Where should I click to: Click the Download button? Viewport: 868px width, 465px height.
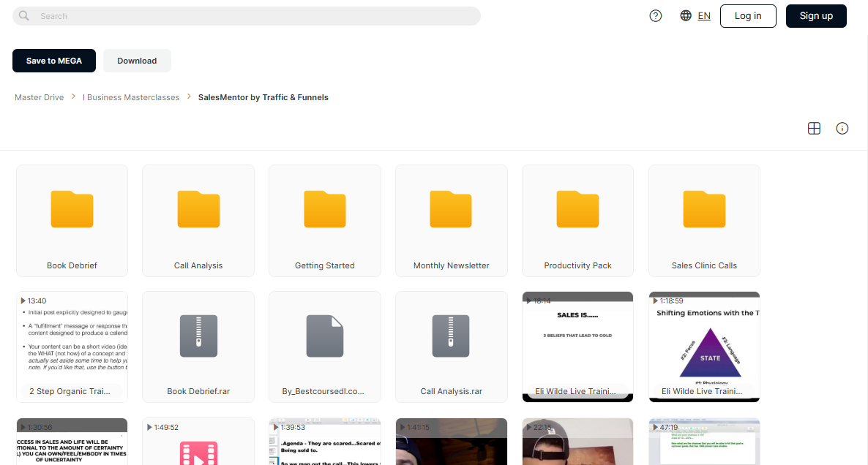point(137,61)
